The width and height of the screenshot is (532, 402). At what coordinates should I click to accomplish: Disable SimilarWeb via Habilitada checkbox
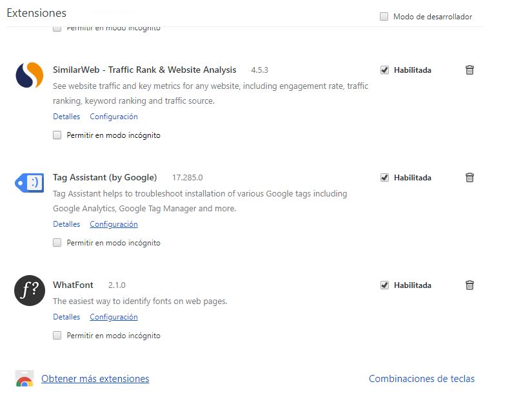click(x=384, y=70)
